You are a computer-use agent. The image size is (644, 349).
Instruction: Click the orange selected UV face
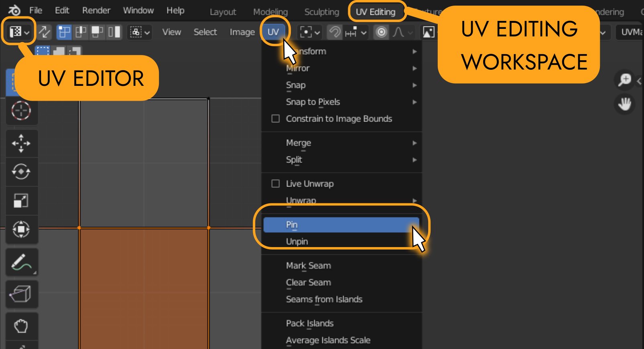144,289
